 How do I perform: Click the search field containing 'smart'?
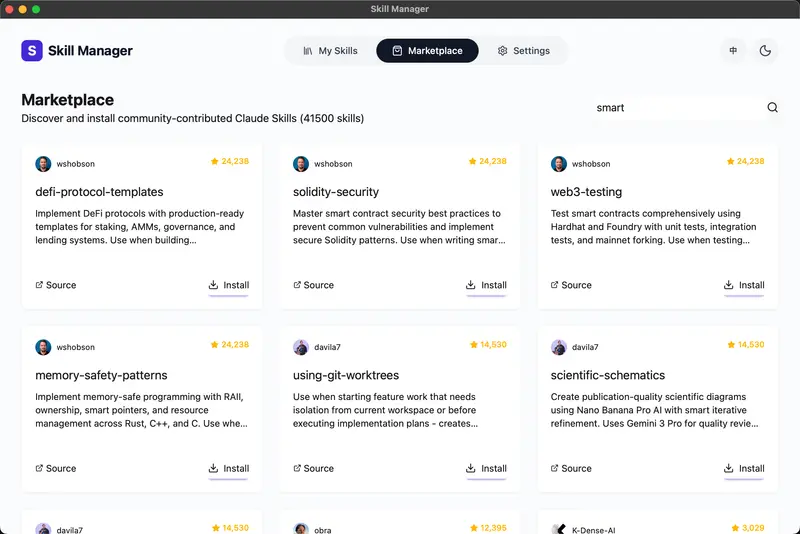click(675, 108)
